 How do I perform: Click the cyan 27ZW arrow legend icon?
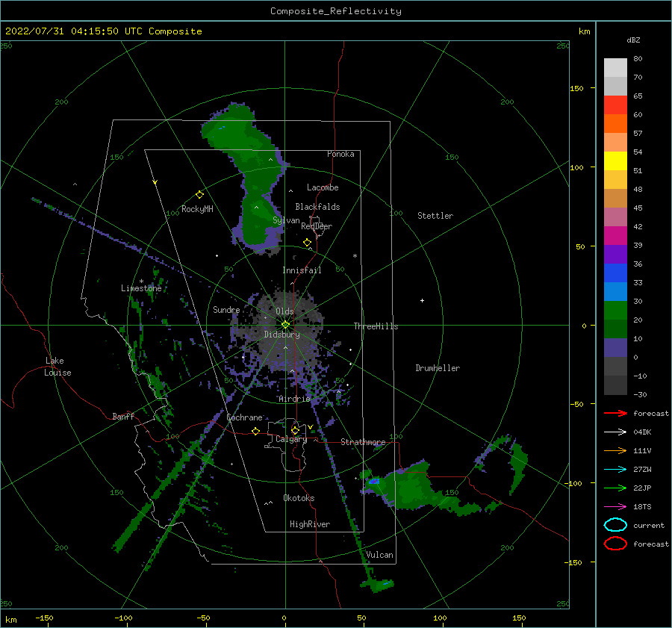(615, 470)
